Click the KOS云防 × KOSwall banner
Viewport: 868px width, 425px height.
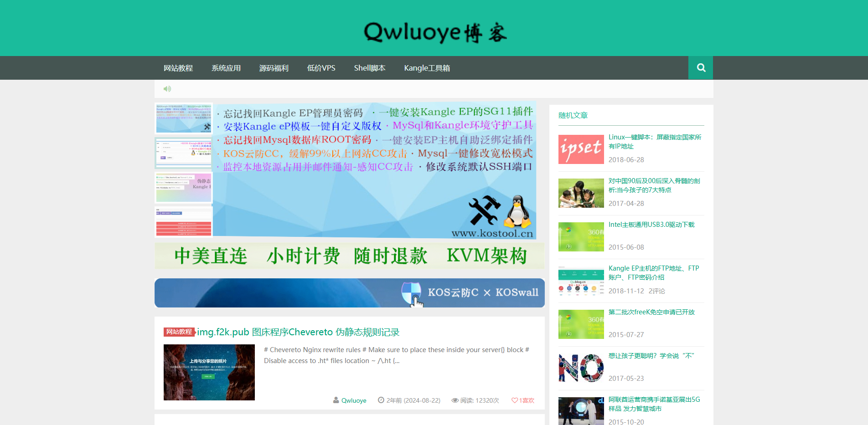tap(349, 293)
